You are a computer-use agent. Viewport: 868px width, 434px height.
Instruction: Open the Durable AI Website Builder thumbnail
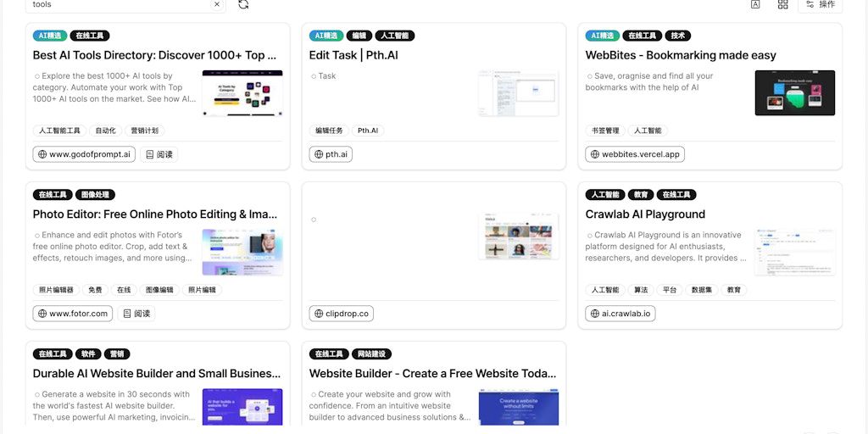(242, 407)
